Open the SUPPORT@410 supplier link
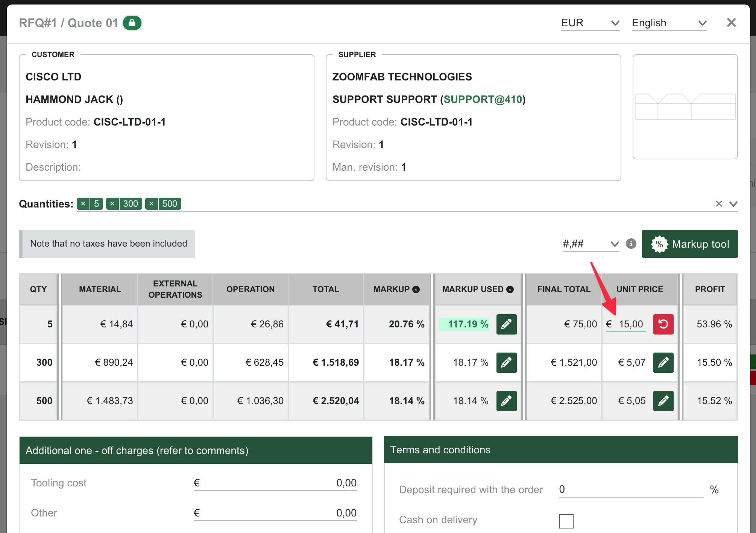Screen dimensions: 756x533 pos(483,99)
